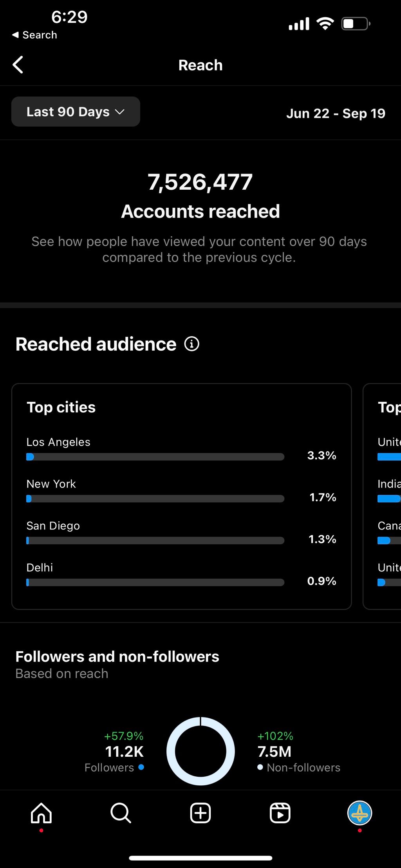This screenshot has height=868, width=401.
Task: Select the 7.5M Non-followers stat
Action: (299, 752)
